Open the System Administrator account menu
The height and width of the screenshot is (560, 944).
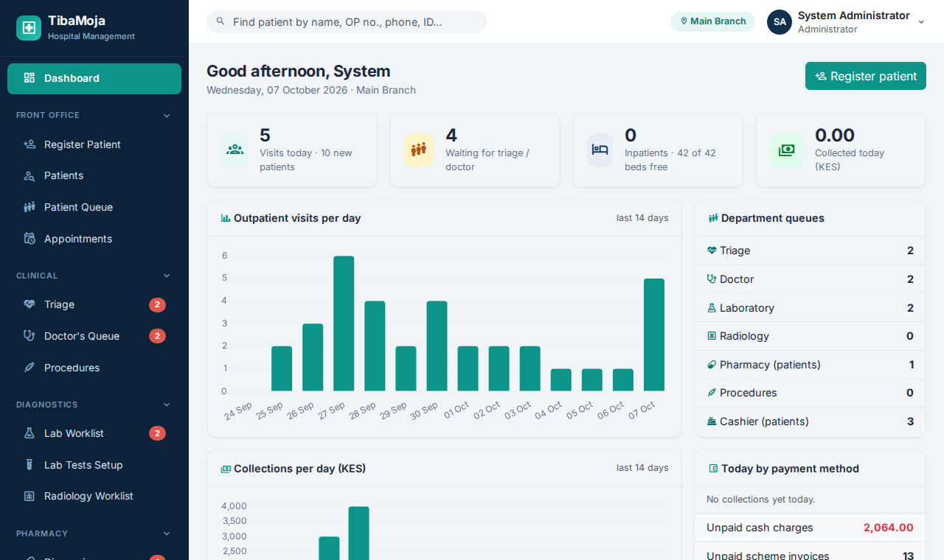coord(846,22)
